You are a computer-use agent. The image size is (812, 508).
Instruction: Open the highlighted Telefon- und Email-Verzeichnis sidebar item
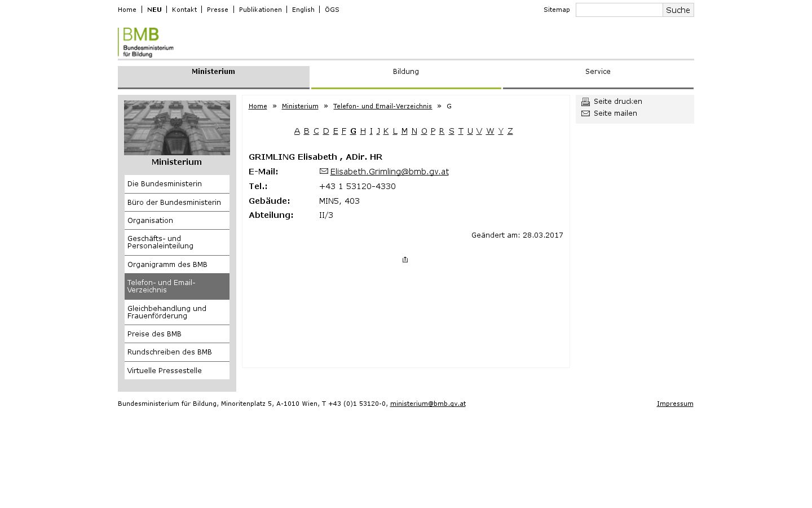tap(177, 286)
